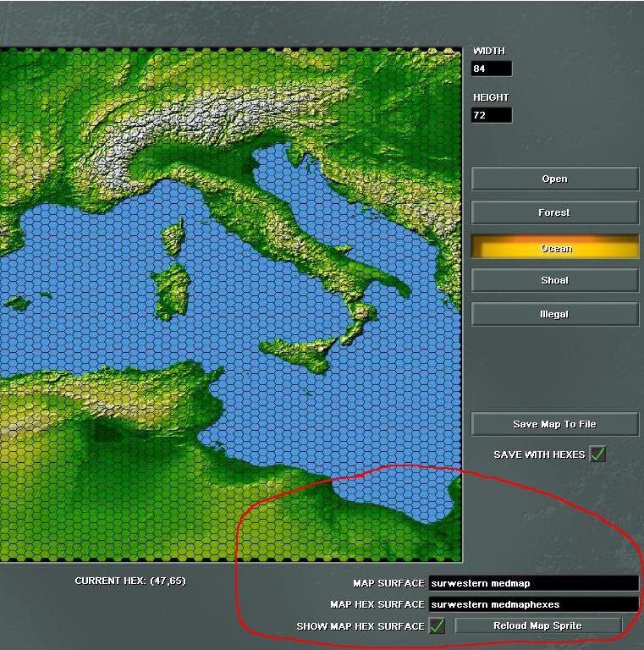
Task: Click the Map Surface field 'surwestern medmap'
Action: (534, 583)
